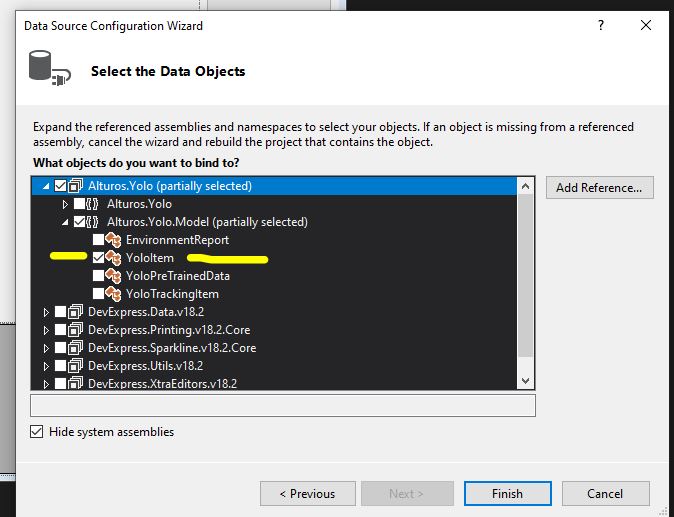Select the DevExpress.Utils.v18.2 row text
This screenshot has height=517, width=674.
145,366
